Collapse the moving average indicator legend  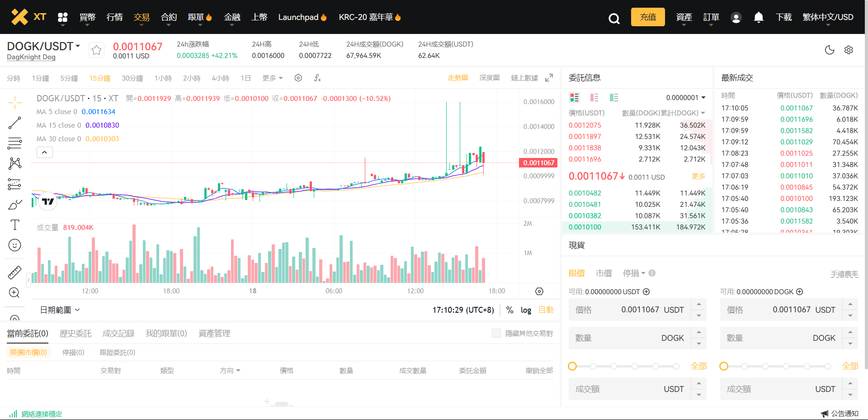(x=44, y=153)
